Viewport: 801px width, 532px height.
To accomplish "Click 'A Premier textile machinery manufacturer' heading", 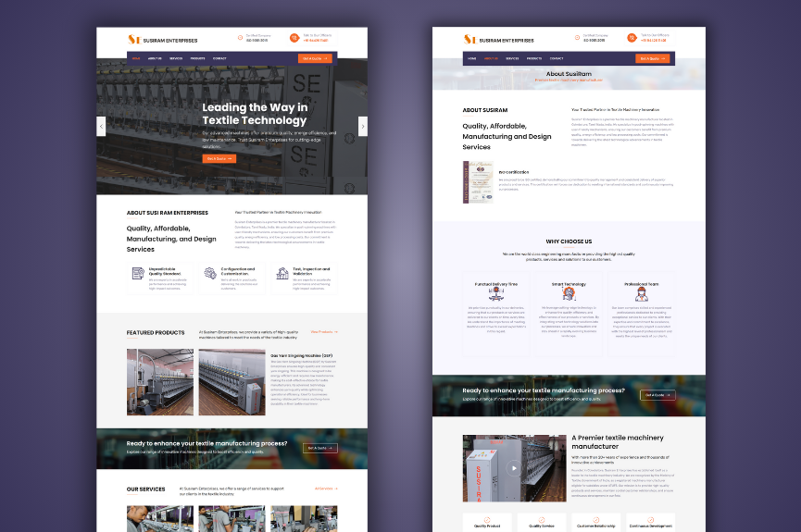I will pyautogui.click(x=618, y=441).
